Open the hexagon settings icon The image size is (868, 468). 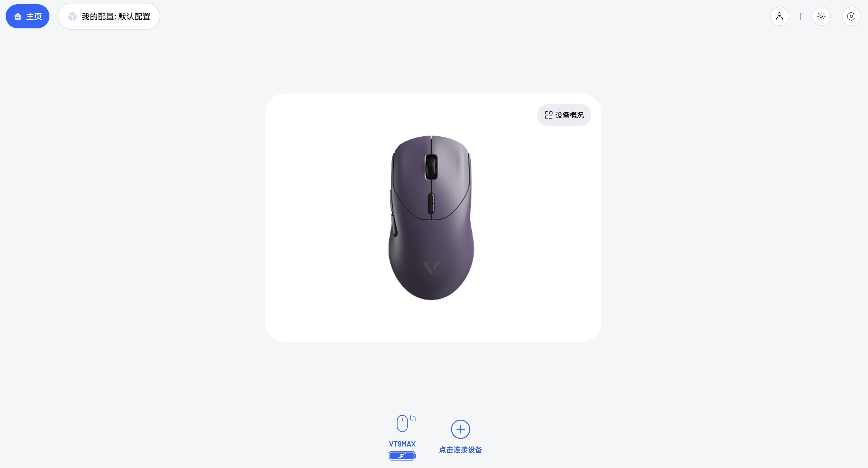[x=851, y=16]
